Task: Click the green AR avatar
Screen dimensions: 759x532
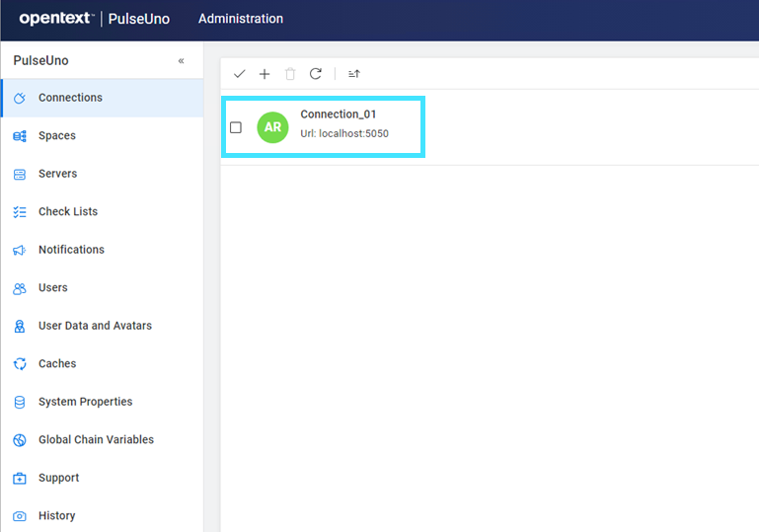Action: [x=272, y=127]
